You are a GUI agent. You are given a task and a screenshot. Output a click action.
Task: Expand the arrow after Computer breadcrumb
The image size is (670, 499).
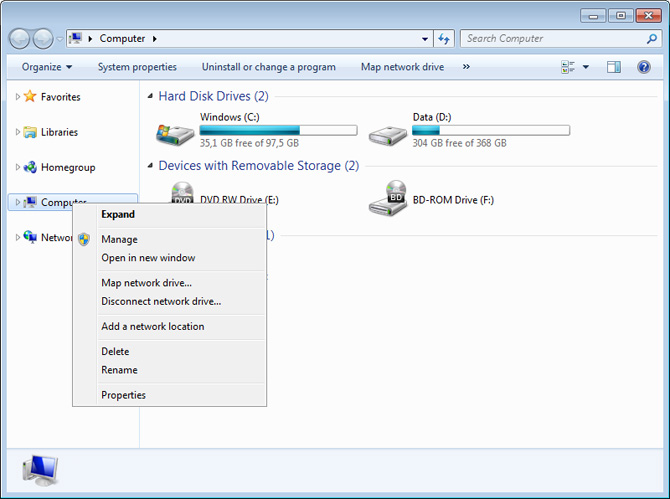(155, 39)
